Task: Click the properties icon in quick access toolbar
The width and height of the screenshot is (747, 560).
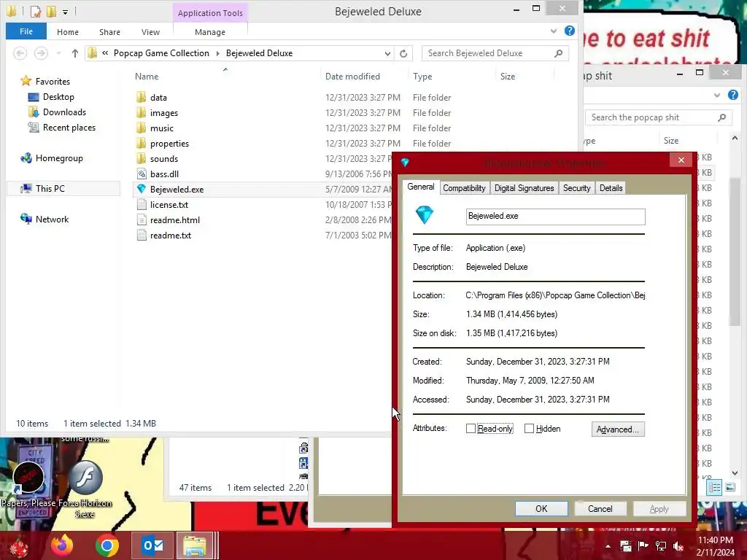Action: 35,11
